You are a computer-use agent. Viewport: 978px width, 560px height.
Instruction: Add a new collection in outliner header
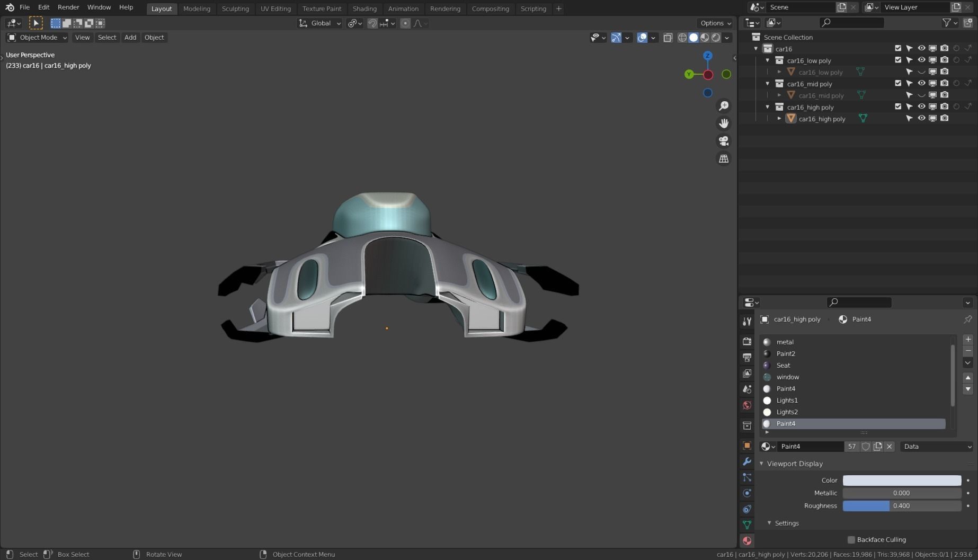point(968,22)
